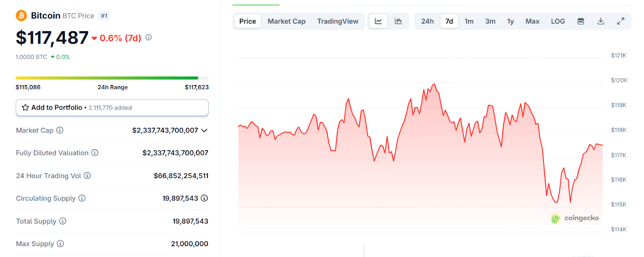Click the 2,111,770 added count text
The width and height of the screenshot is (644, 257).
(x=110, y=108)
